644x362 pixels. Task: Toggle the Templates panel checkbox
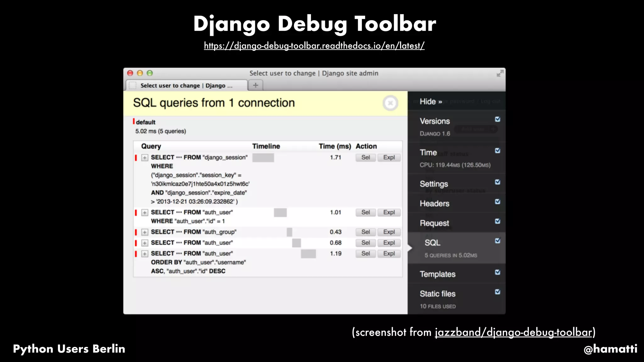[x=497, y=272]
